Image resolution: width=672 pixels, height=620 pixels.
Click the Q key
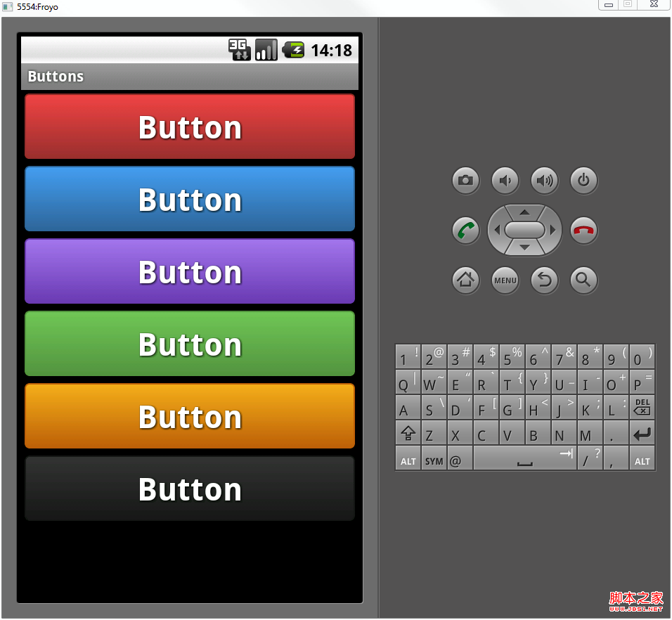tap(408, 382)
